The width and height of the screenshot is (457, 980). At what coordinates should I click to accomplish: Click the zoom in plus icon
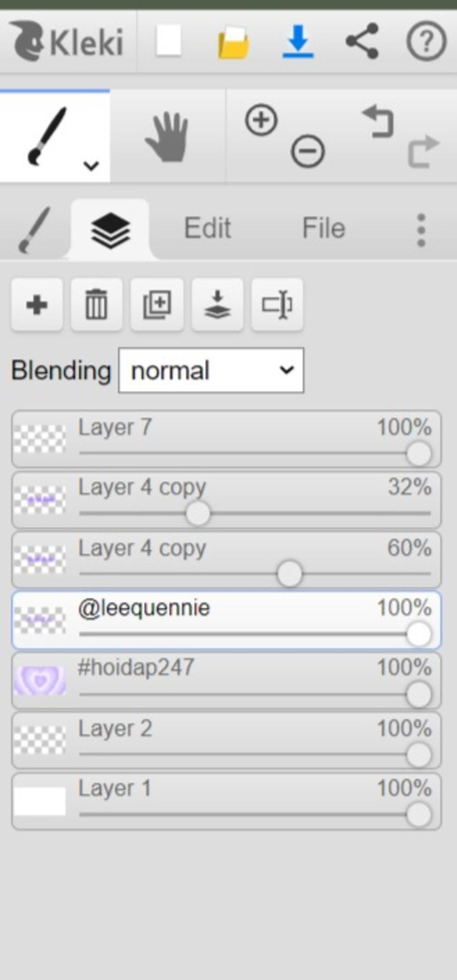point(261,120)
